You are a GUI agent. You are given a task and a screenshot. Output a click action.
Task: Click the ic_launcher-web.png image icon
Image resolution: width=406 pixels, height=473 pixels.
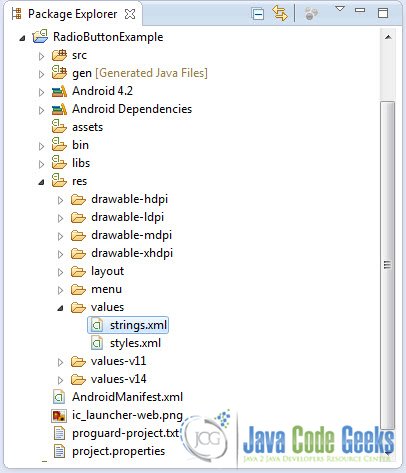[59, 416]
